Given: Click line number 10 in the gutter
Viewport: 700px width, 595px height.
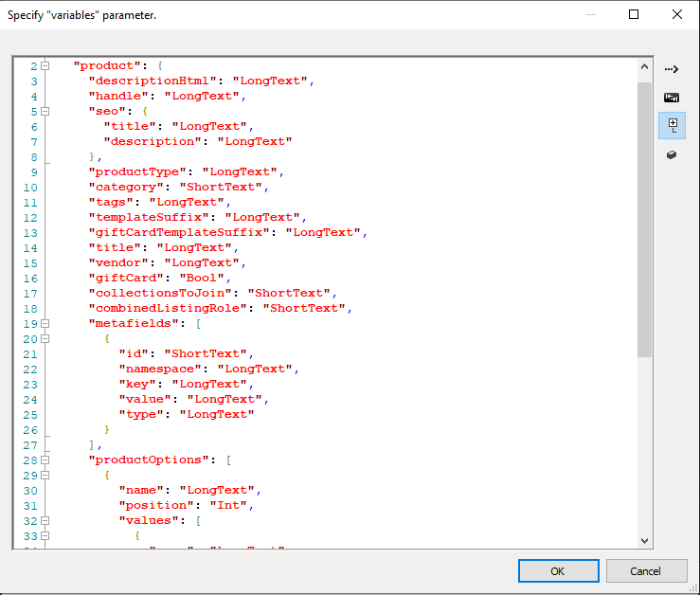Looking at the screenshot, I should [32, 187].
